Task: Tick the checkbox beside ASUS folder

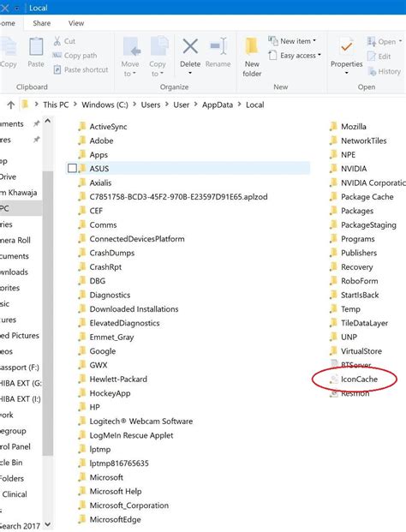Action: point(72,168)
